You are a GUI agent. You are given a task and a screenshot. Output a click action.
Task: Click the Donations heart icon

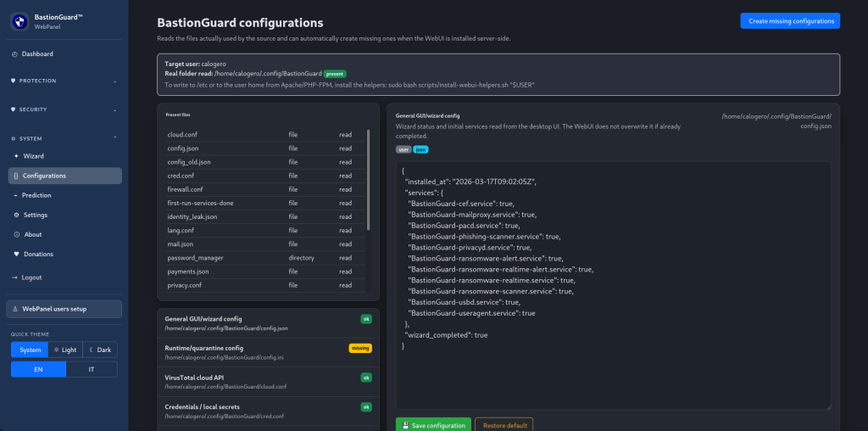tap(17, 255)
